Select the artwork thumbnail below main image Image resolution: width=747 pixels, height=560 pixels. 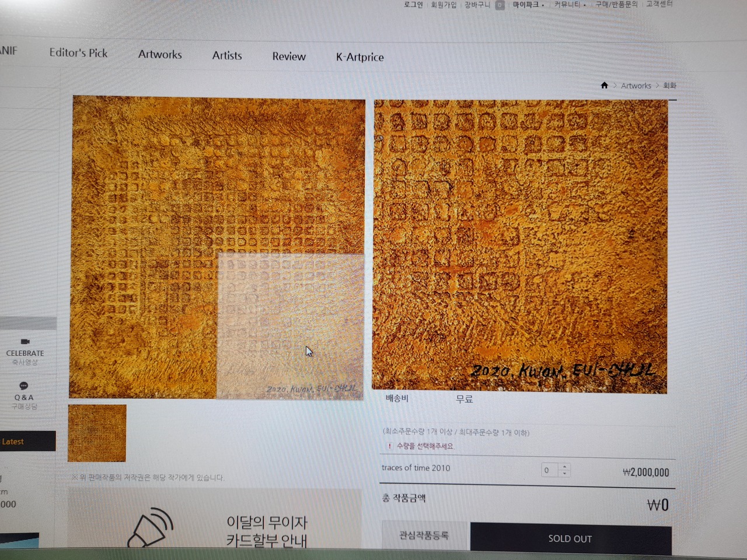pos(97,433)
